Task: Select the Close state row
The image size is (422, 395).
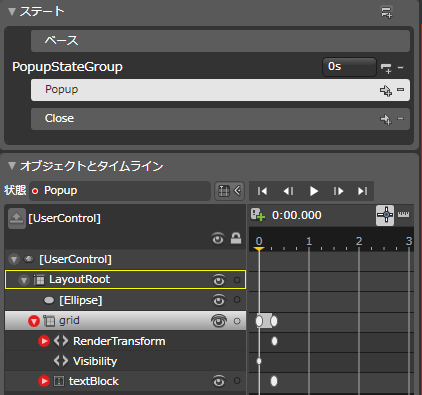Action: [220, 119]
